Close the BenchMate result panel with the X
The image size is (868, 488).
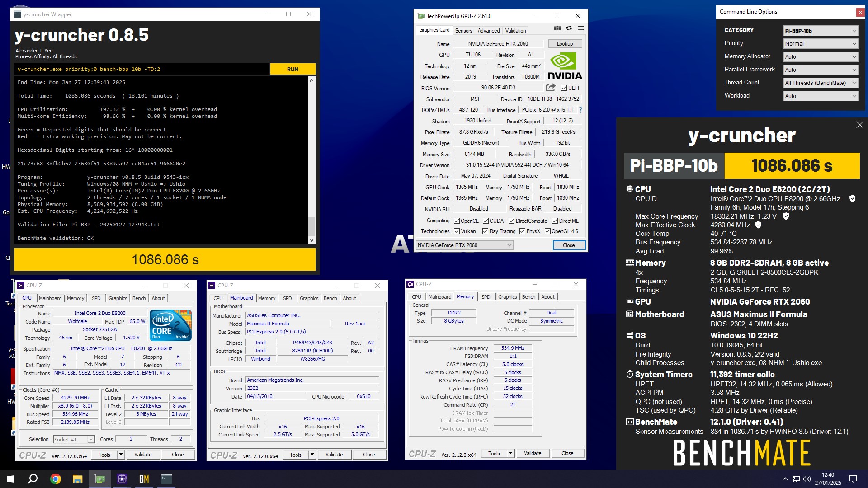(x=859, y=125)
